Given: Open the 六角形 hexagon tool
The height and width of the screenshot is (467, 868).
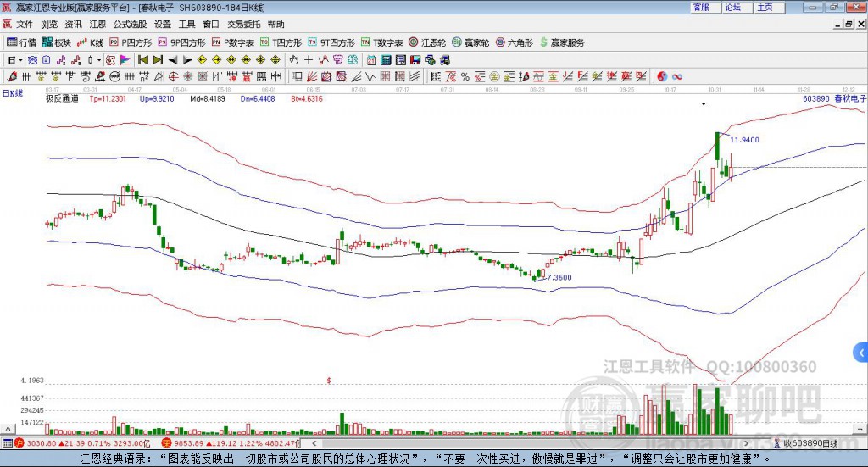Looking at the screenshot, I should point(515,42).
